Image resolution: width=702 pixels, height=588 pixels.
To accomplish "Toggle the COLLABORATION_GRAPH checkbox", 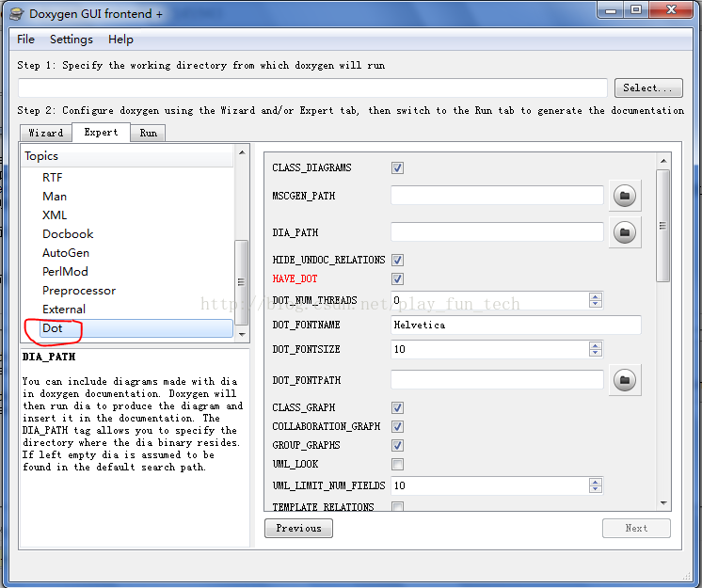I will [x=397, y=426].
